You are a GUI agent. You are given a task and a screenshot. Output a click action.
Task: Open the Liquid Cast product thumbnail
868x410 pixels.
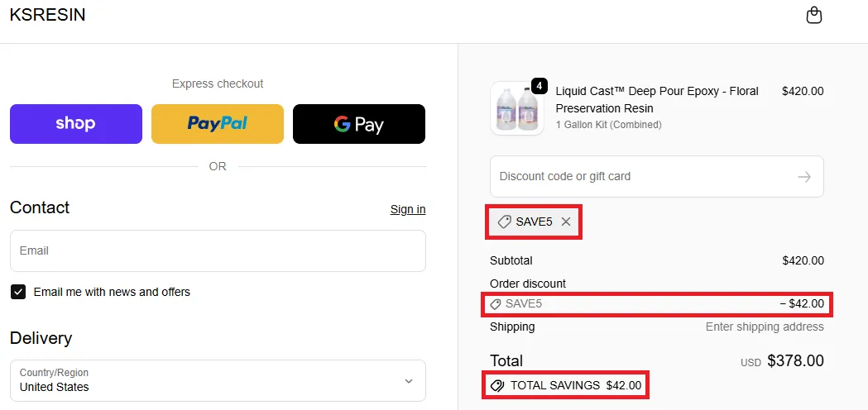click(516, 108)
